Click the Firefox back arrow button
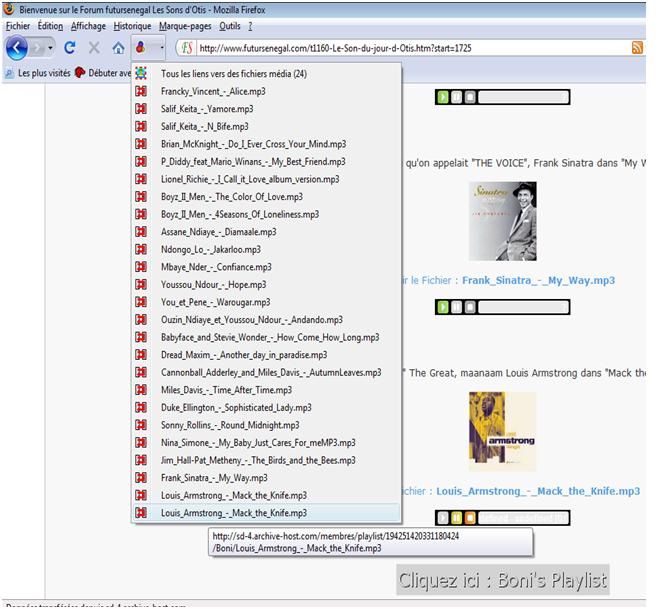The height and width of the screenshot is (609, 669). [17, 48]
